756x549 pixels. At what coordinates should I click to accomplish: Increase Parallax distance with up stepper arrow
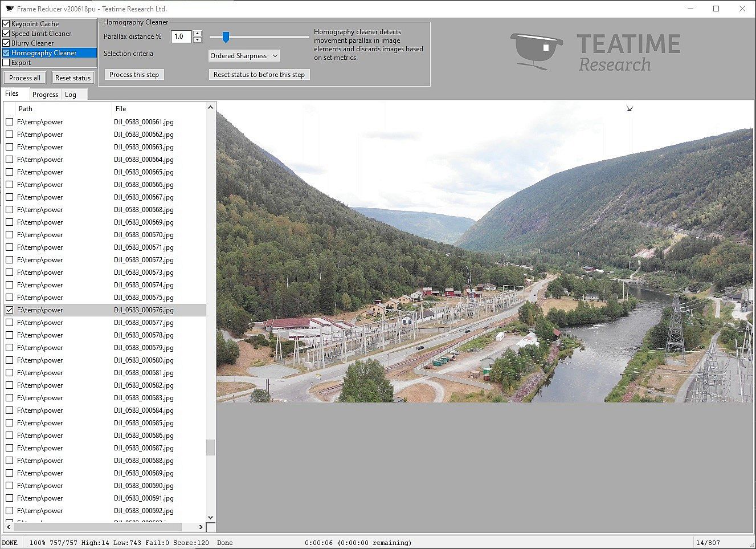click(197, 33)
